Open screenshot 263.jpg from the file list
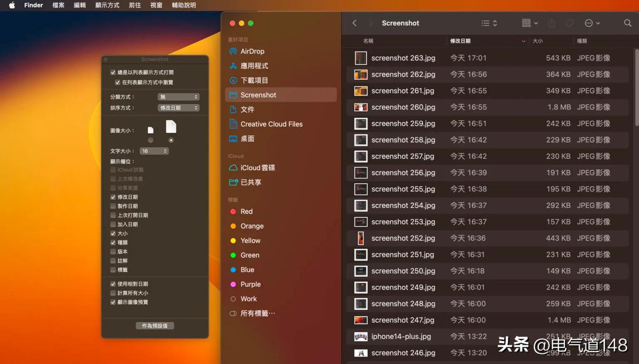 (403, 58)
